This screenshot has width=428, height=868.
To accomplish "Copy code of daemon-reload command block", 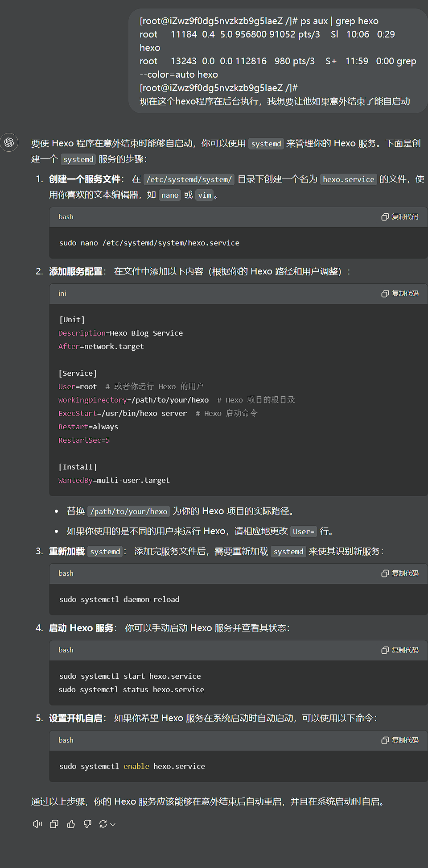I will (400, 573).
